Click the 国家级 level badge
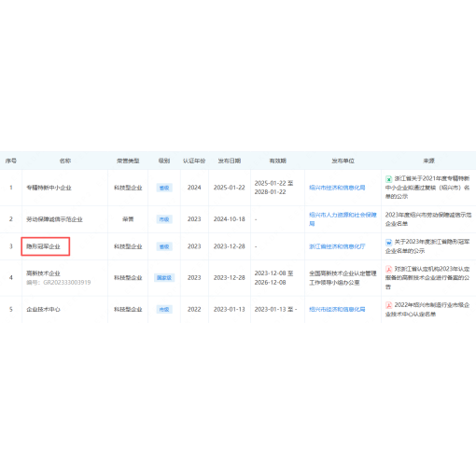Viewport: 476px width, 476px height. coord(164,277)
